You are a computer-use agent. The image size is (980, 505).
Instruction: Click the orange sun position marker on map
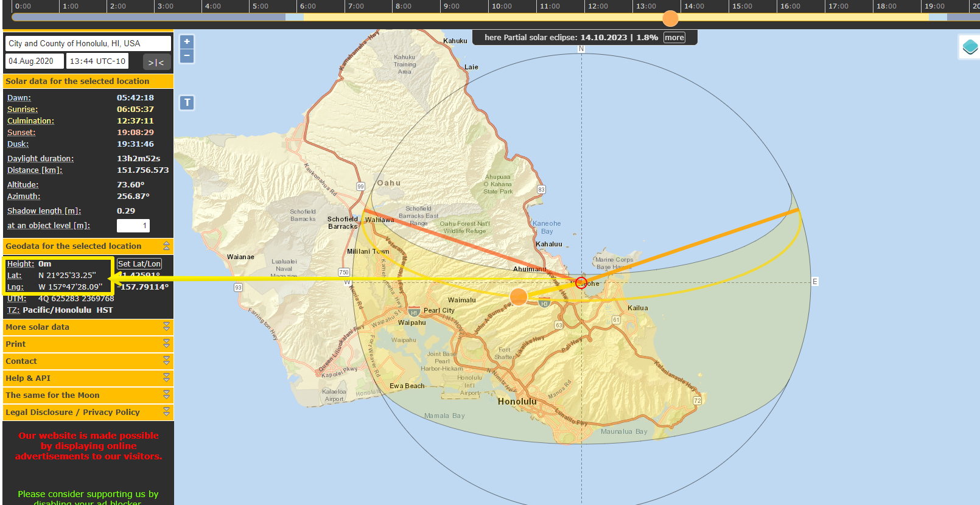click(518, 297)
